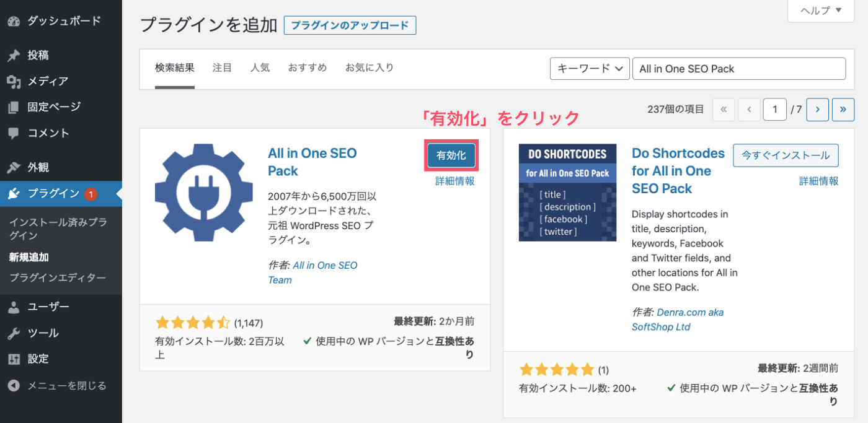Open the ツール menu item
Viewport: 868px width, 423px height.
61,333
